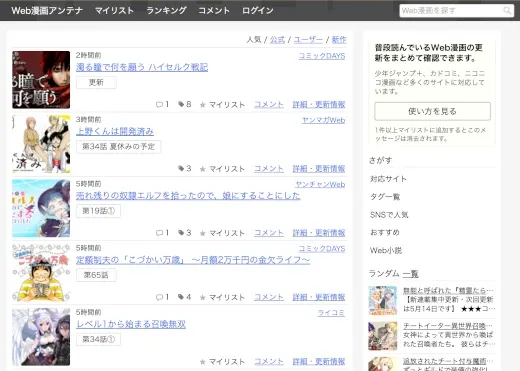Open ハイセルク戦記 cover thumbnail

41,80
